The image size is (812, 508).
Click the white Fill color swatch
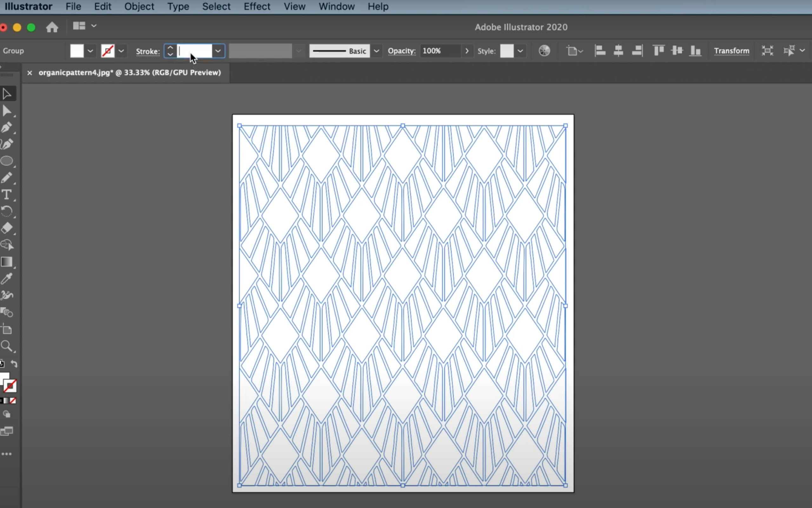point(77,51)
